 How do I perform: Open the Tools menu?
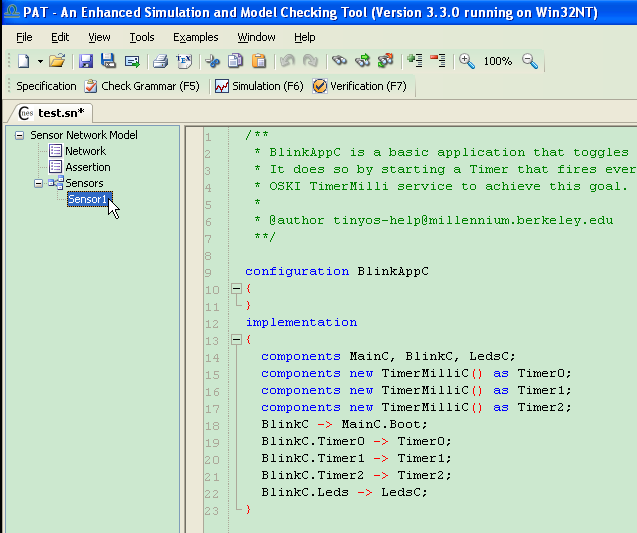[141, 37]
